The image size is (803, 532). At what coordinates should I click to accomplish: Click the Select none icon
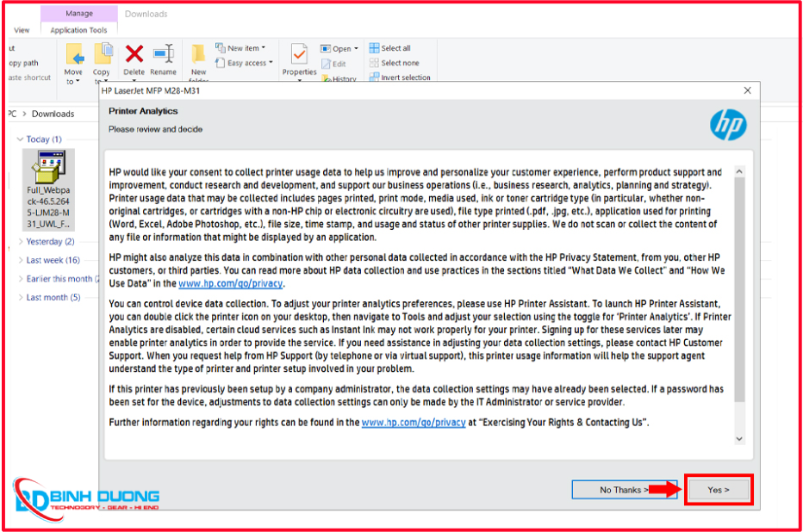pyautogui.click(x=374, y=63)
